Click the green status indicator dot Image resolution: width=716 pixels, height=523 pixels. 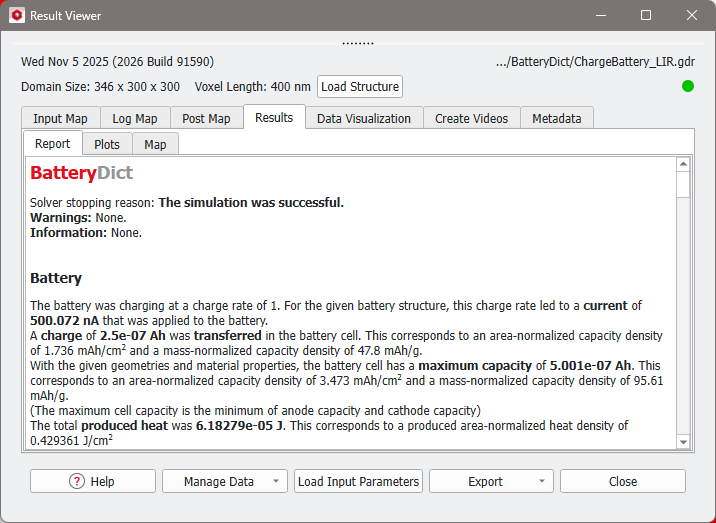[x=688, y=86]
